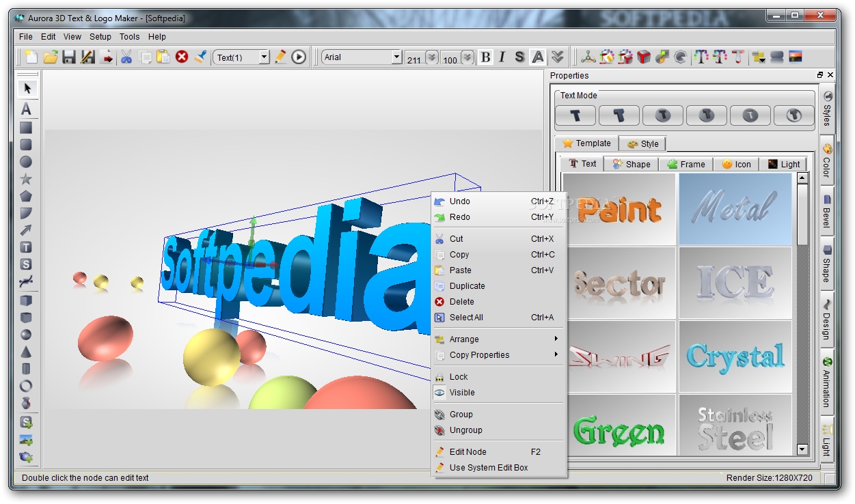The image size is (855, 504).
Task: Select the arrow Select tool
Action: tap(27, 88)
